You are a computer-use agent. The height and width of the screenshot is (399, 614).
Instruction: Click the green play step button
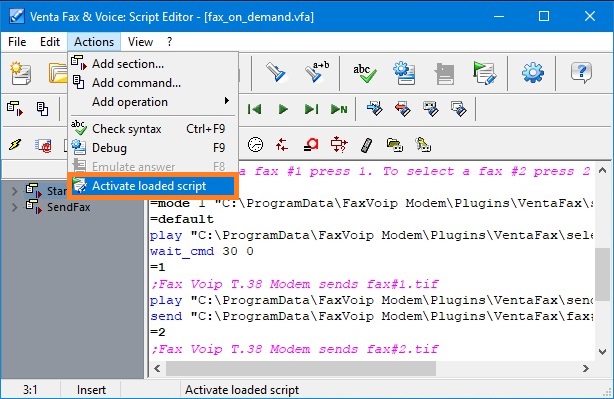coord(283,109)
